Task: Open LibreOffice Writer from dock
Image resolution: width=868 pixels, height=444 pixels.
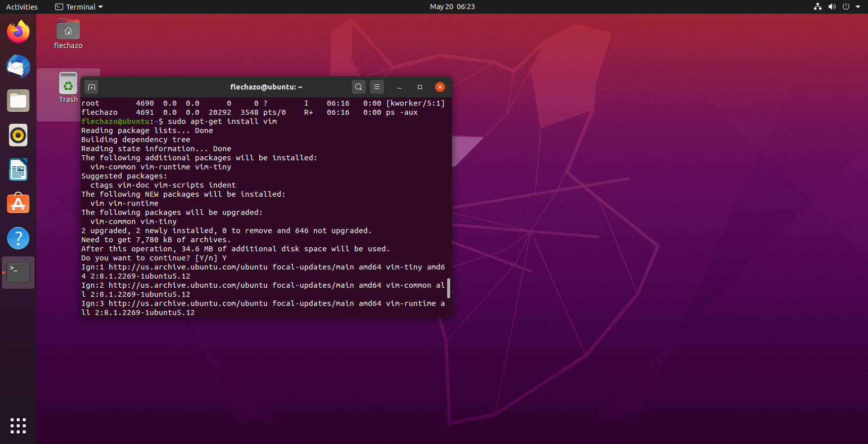Action: pos(18,170)
